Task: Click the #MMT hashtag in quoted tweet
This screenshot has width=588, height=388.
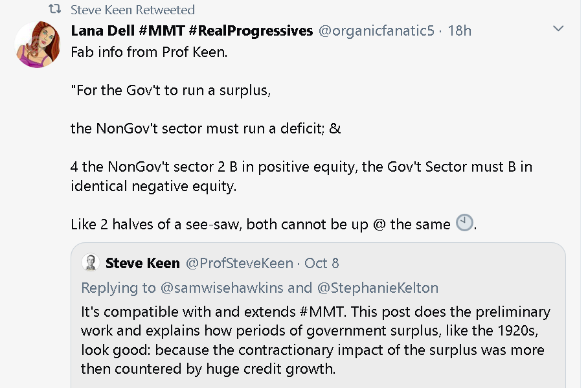Action: click(322, 312)
